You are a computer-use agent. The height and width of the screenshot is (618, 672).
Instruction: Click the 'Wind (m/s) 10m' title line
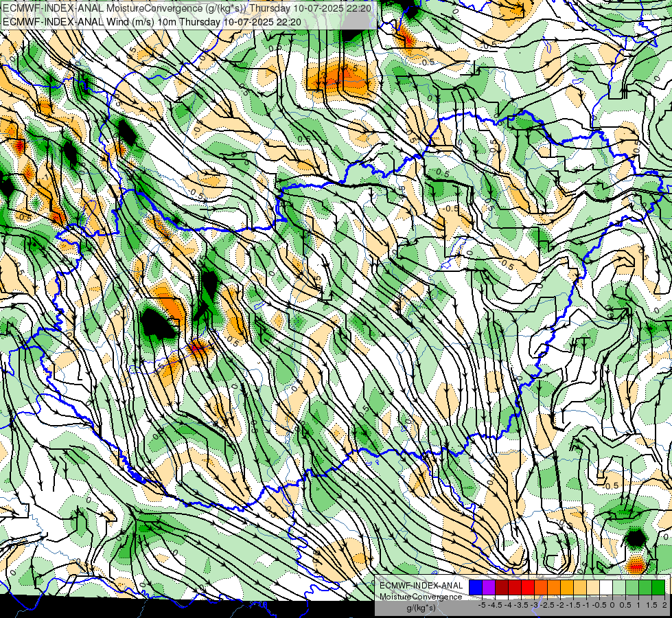coord(152,22)
